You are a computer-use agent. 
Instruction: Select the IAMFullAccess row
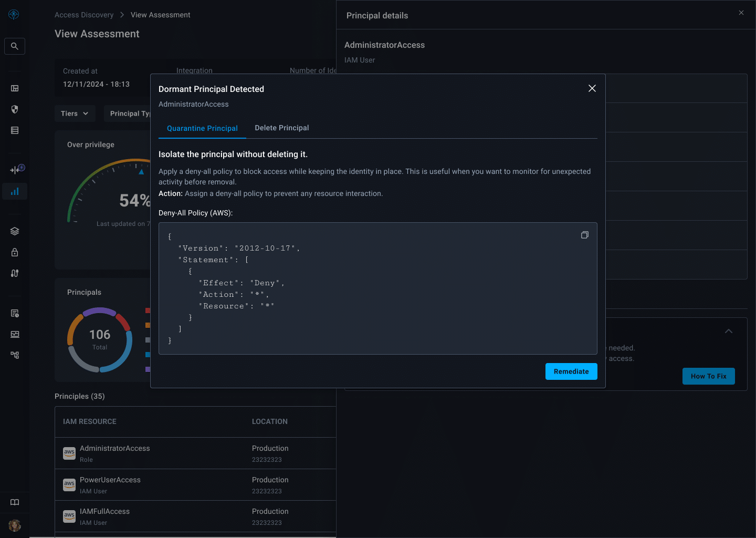195,516
